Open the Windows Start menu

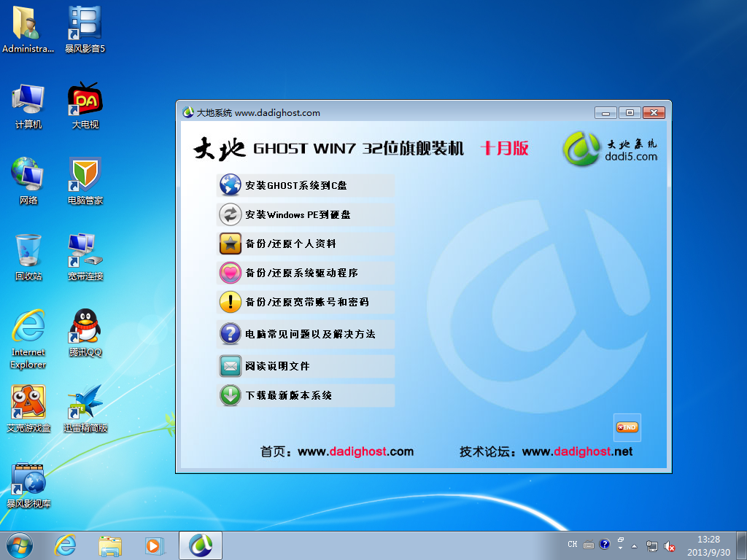point(20,545)
